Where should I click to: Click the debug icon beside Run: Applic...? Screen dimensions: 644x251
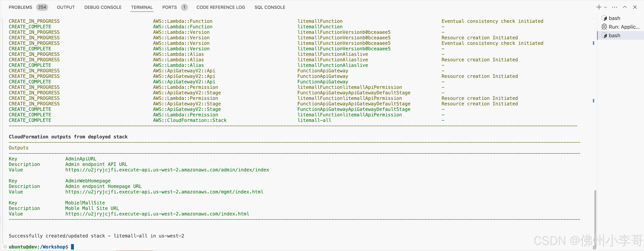click(x=604, y=27)
